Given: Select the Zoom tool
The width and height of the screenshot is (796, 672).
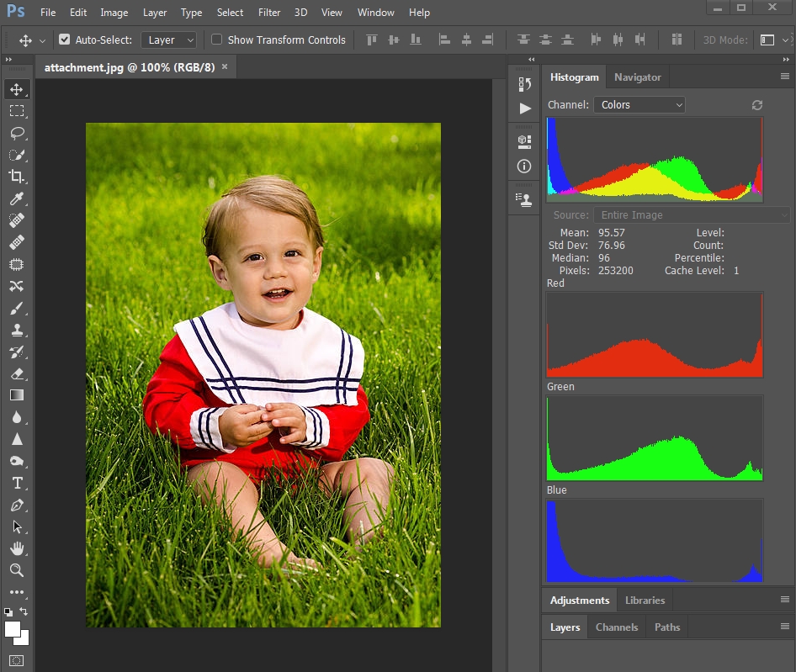Looking at the screenshot, I should point(17,570).
